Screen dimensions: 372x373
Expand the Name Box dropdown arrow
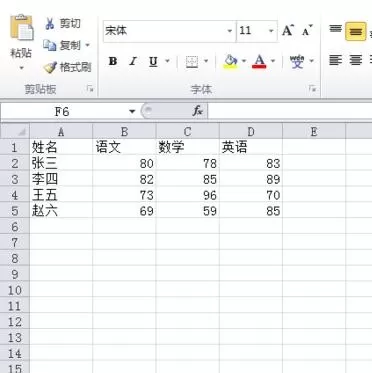point(132,111)
